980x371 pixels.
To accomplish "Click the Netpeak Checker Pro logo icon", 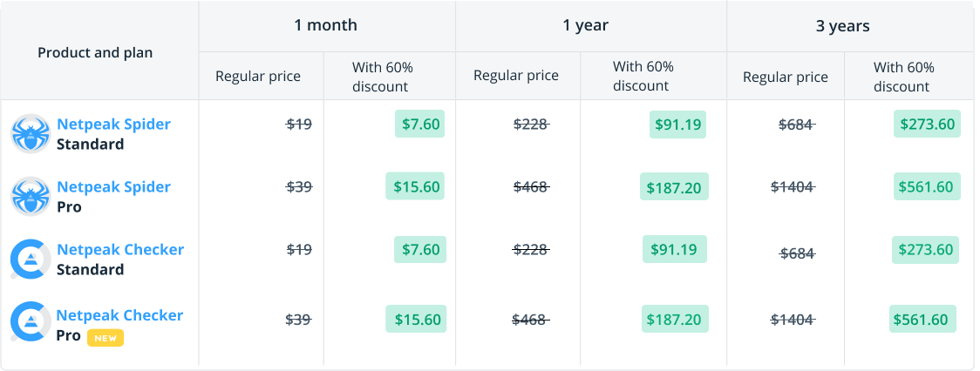I will click(x=31, y=321).
